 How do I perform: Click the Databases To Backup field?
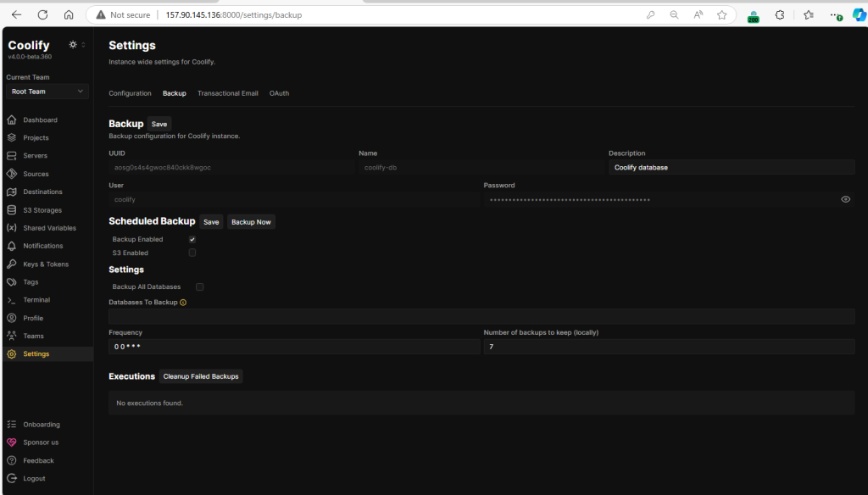click(x=481, y=316)
